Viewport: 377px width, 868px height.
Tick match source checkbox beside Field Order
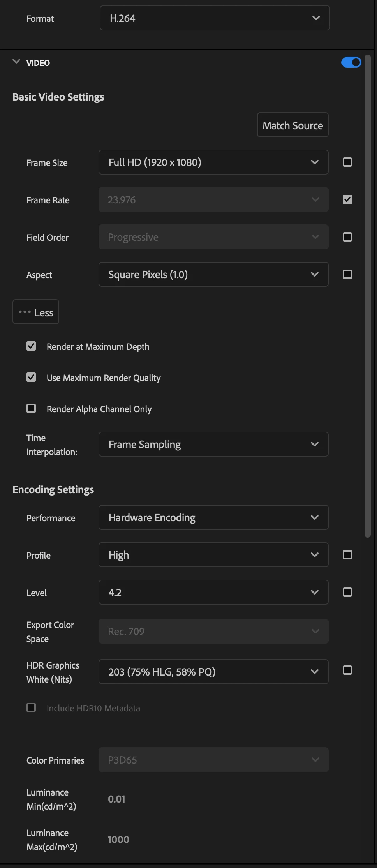point(347,237)
